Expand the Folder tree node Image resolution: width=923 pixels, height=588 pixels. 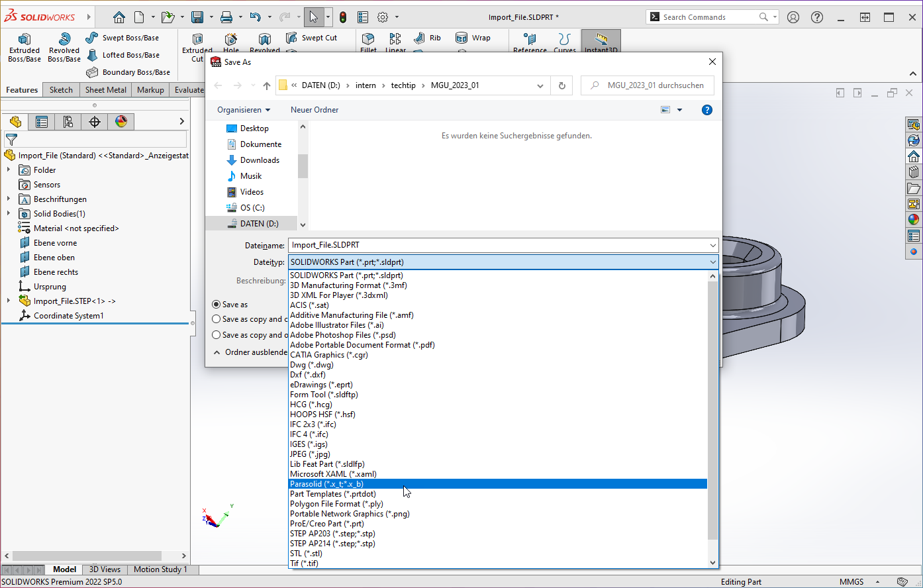pos(9,170)
